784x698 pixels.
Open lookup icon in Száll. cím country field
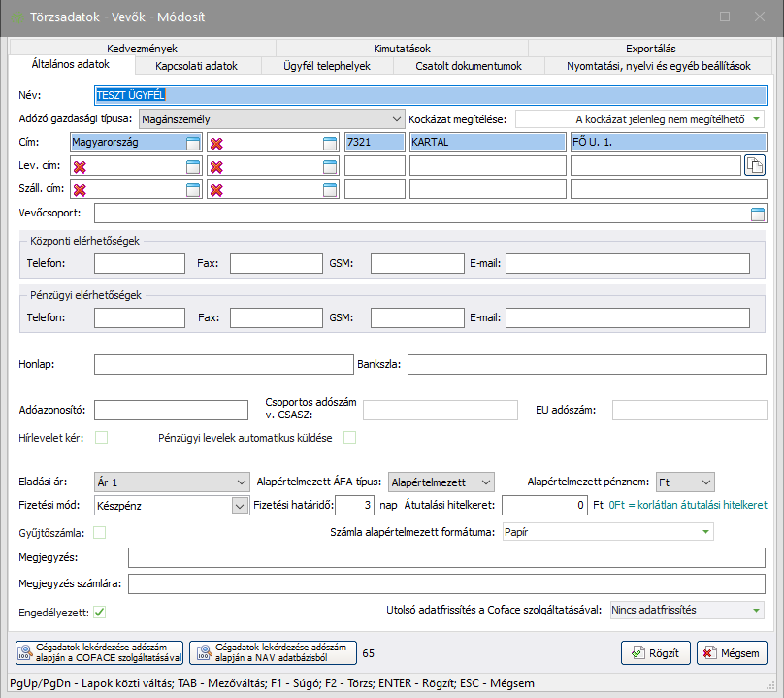[193, 189]
